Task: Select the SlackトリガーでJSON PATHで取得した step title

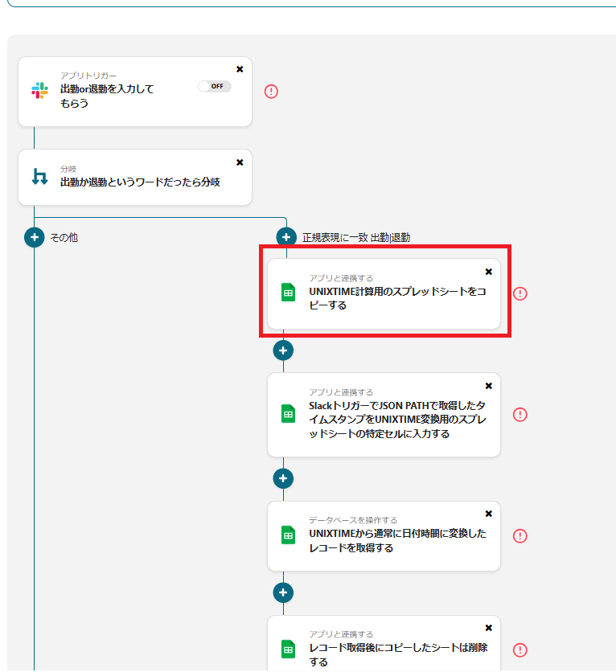Action: [x=397, y=420]
